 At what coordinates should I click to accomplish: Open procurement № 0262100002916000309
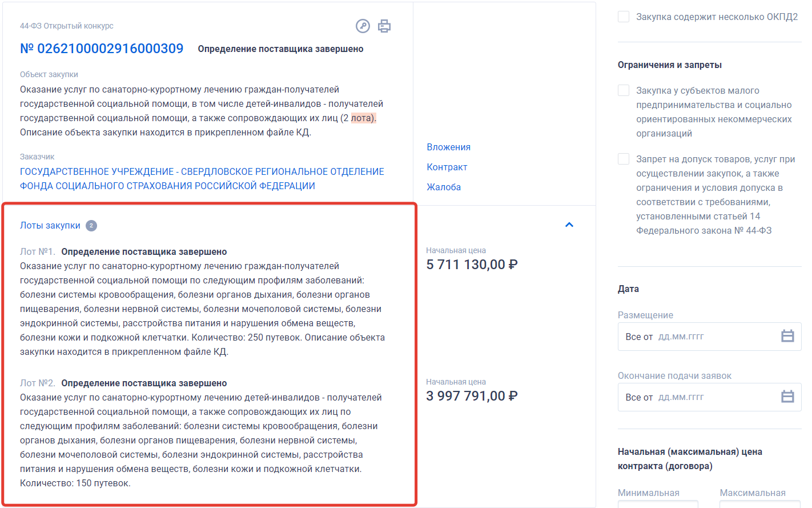(102, 49)
